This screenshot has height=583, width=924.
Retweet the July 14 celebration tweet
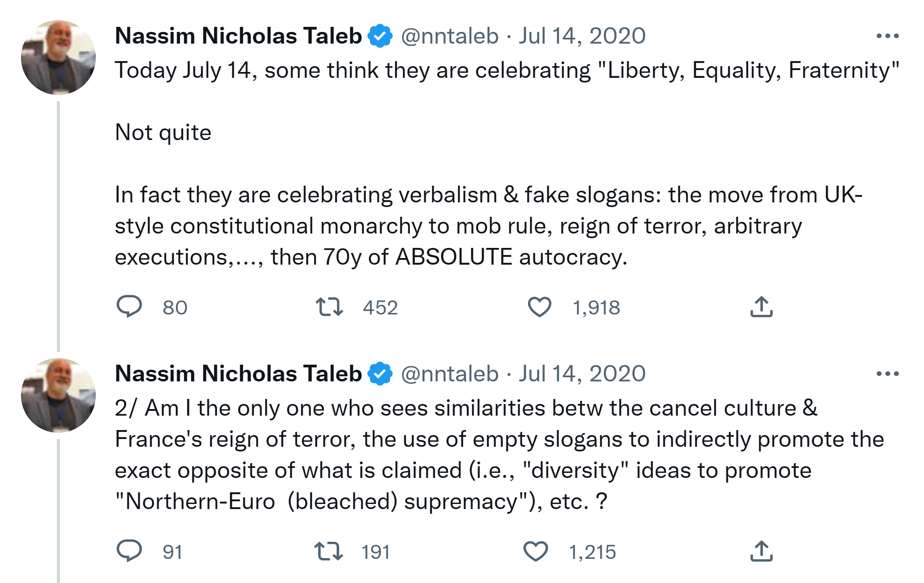click(x=329, y=307)
